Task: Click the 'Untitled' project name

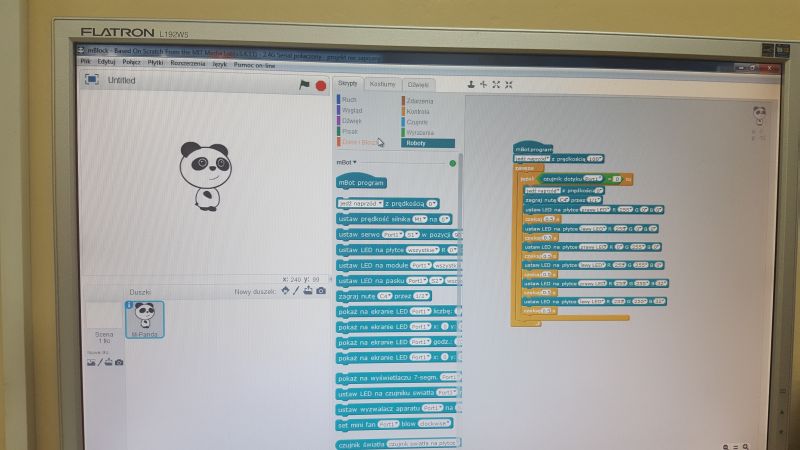Action: 121,80
